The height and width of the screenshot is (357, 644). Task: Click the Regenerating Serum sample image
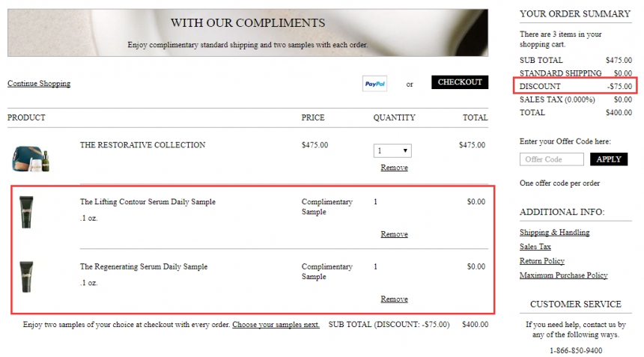pos(26,277)
